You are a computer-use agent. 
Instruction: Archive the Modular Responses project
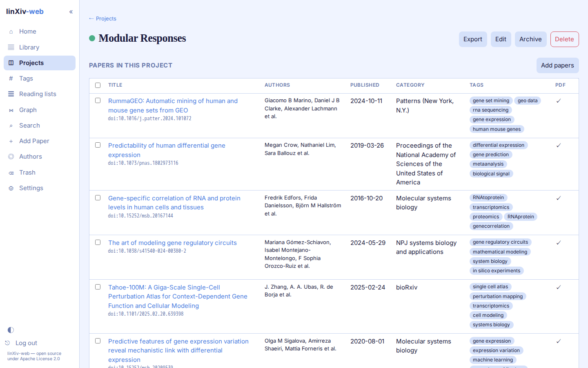point(530,39)
